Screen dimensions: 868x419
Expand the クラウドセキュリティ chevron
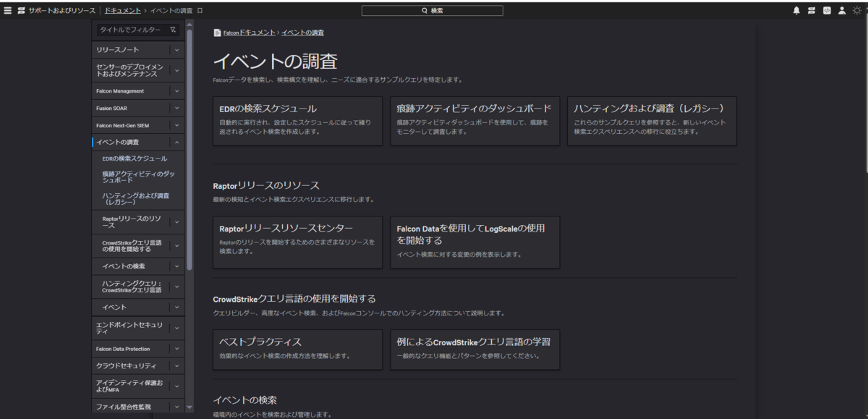[177, 366]
